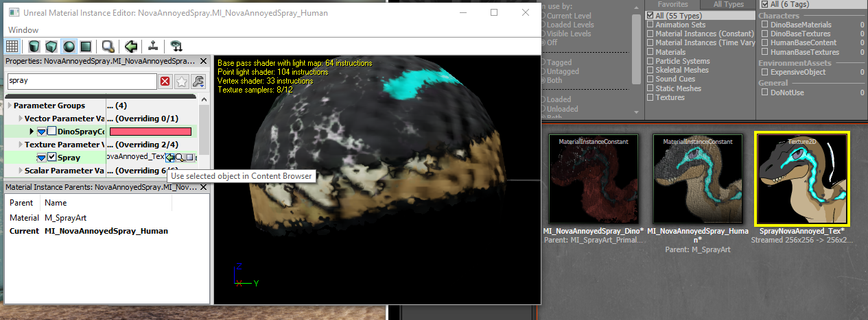The width and height of the screenshot is (868, 320).
Task: Check the Textures type filter
Action: tap(650, 97)
